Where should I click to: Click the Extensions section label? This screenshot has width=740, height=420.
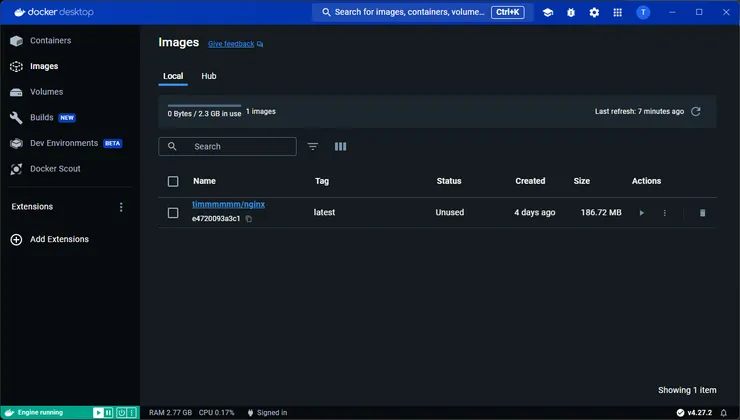32,207
